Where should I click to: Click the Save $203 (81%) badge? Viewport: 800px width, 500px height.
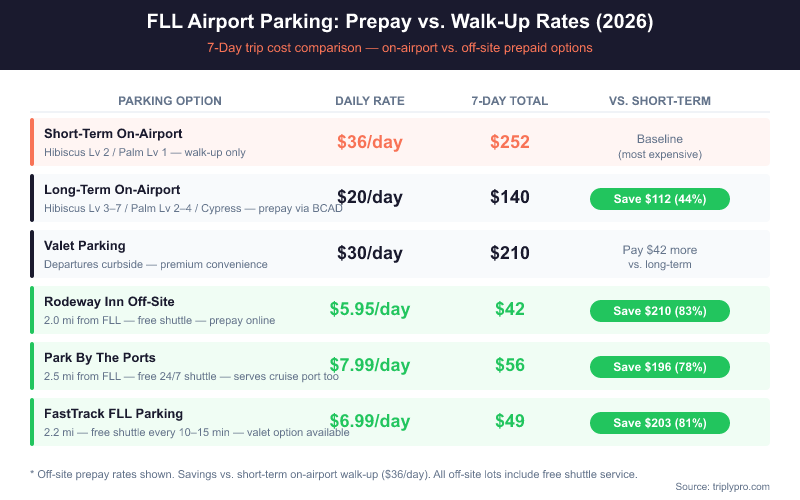(660, 422)
